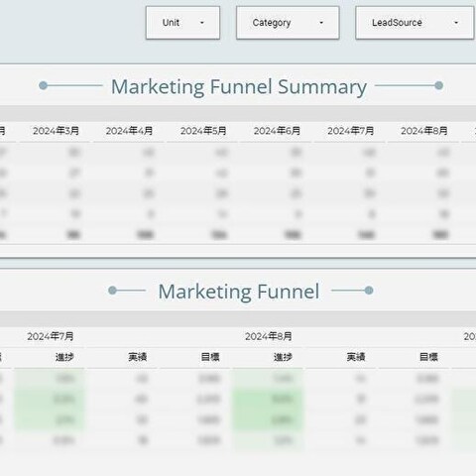Click the 進捗 header under 2024年8月
The image size is (476, 476).
(283, 357)
